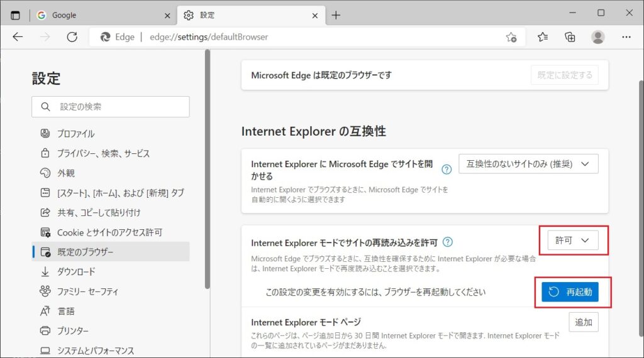Click the Internet Explorer の互換性 heading
Viewport: 644px width, 358px height.
tap(314, 132)
